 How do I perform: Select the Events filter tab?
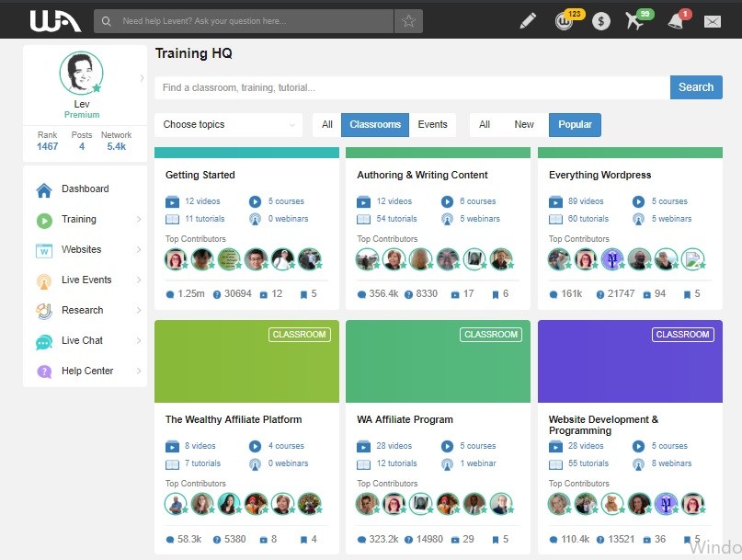[x=432, y=124]
